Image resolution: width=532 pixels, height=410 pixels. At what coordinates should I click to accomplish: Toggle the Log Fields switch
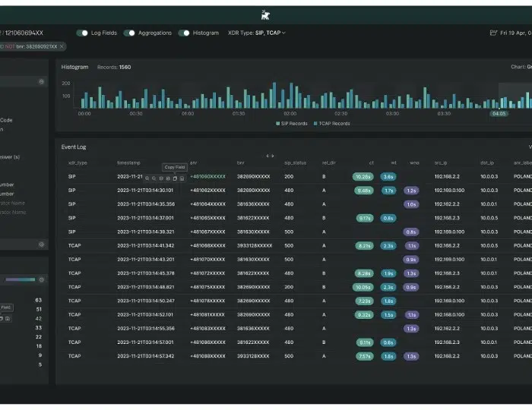82,33
